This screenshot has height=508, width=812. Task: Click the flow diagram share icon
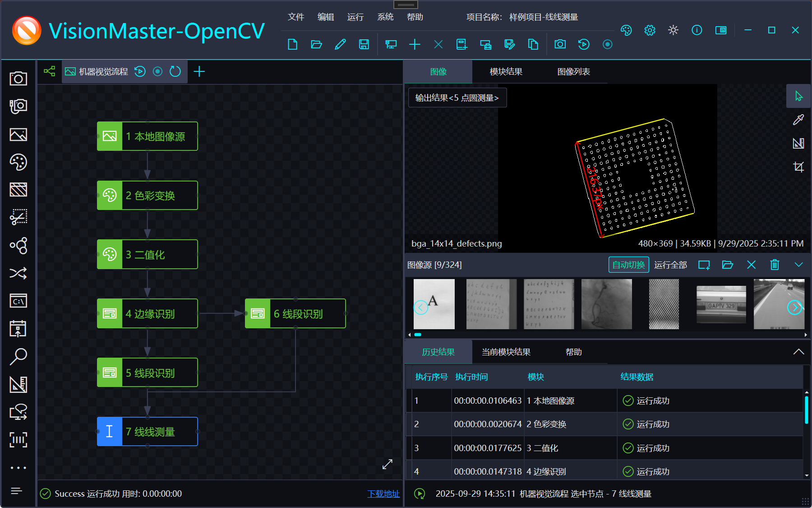[50, 71]
